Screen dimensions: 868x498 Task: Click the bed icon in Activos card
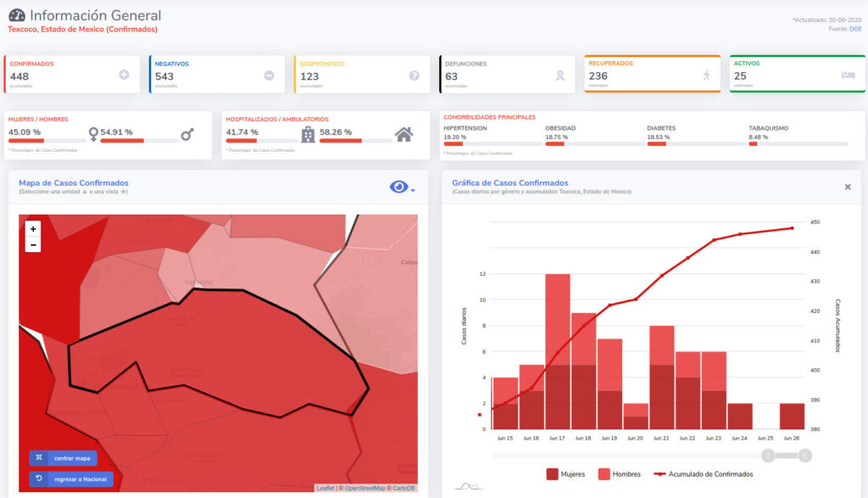click(x=848, y=75)
